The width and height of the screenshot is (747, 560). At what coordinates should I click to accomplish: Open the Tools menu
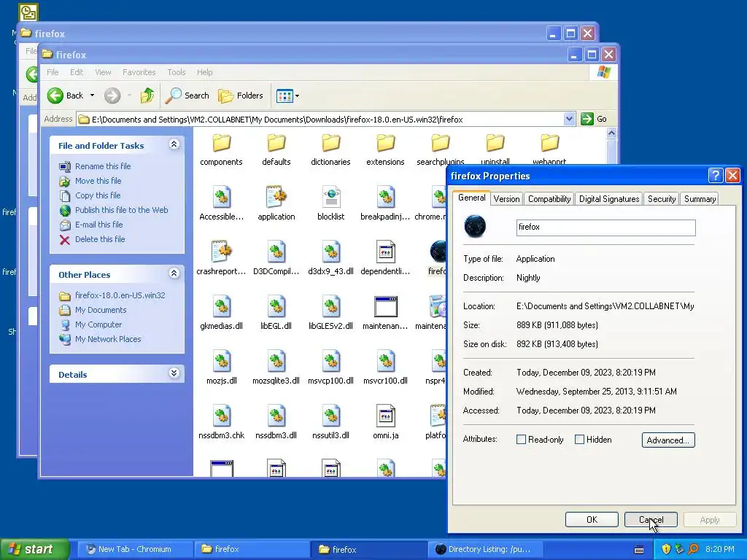click(177, 72)
